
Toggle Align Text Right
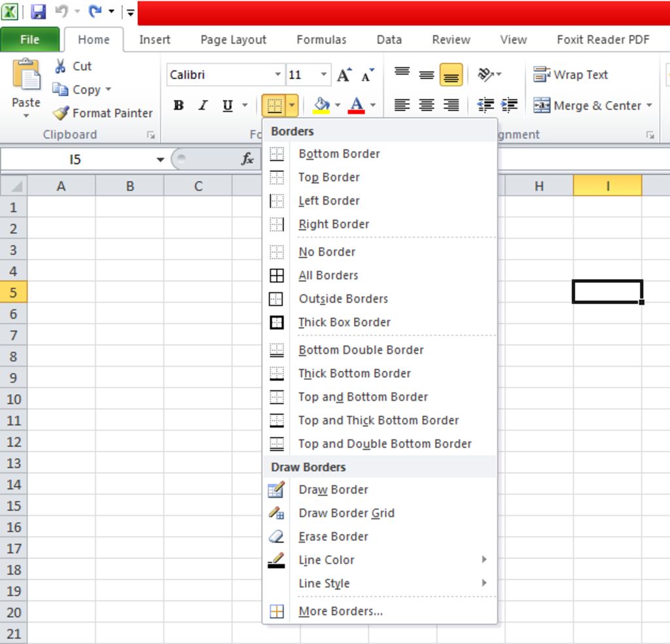click(451, 105)
